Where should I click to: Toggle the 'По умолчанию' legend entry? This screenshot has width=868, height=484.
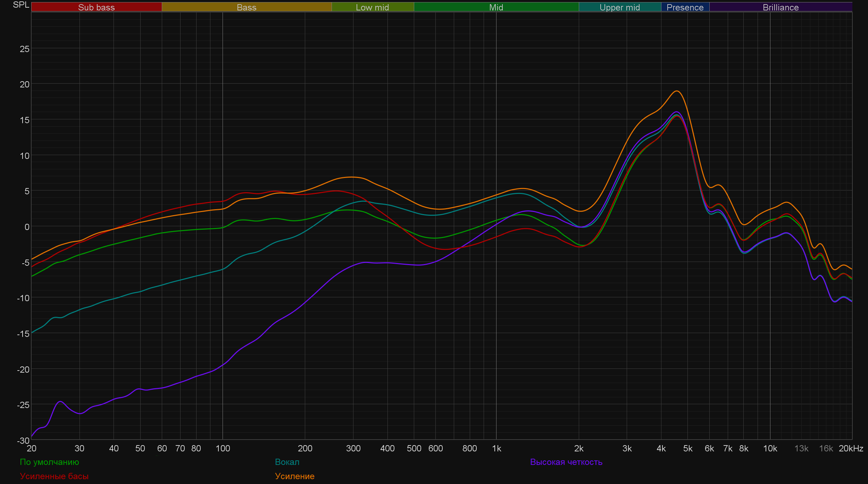(49, 462)
